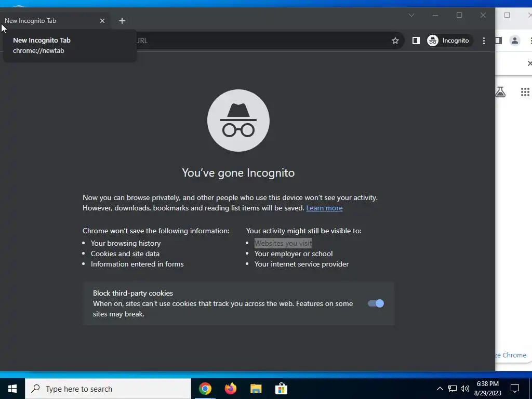532x399 pixels.
Task: Bookmark this page with the star icon
Action: pyautogui.click(x=395, y=41)
